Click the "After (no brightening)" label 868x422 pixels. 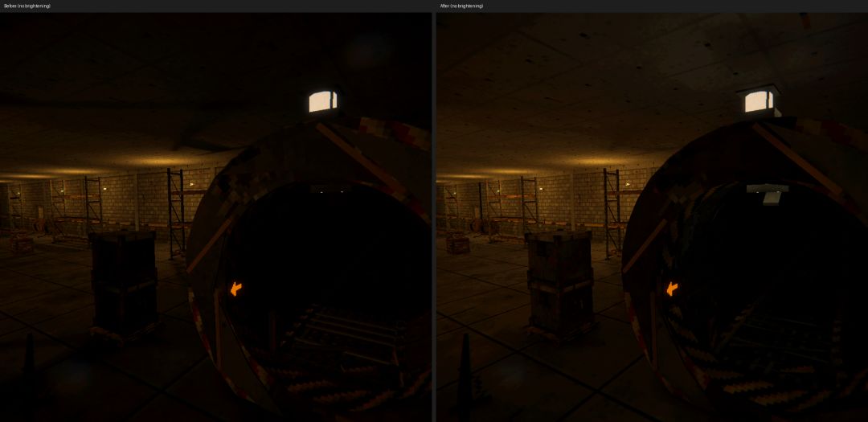tap(461, 6)
